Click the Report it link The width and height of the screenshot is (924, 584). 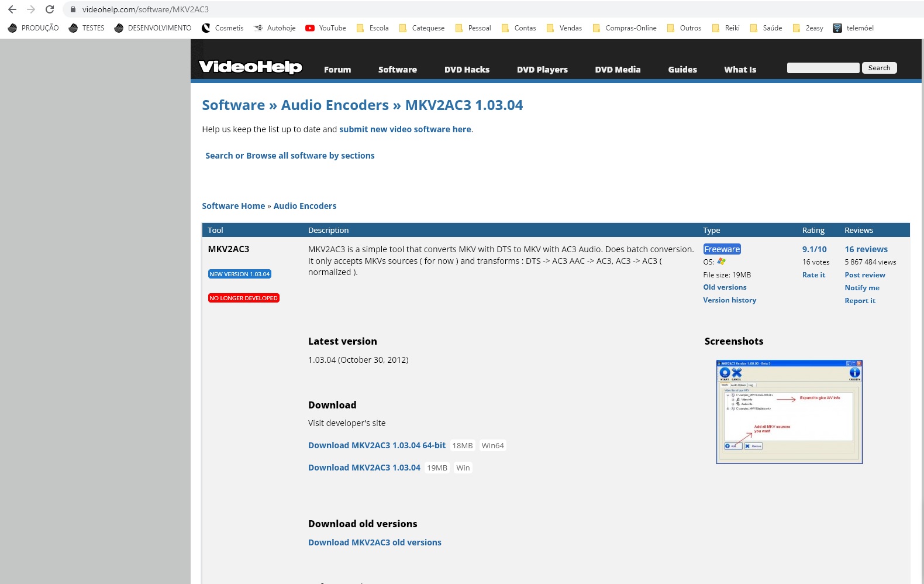[860, 301]
